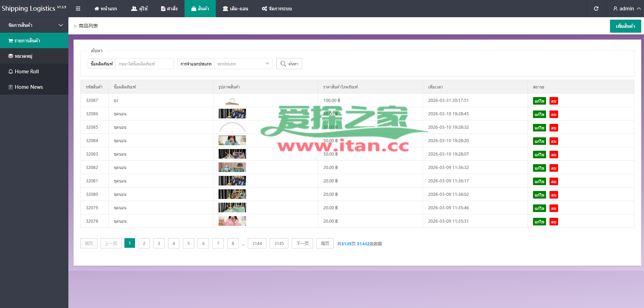Open the การจำแนกประเภท category dropdown
The height and width of the screenshot is (308, 644).
tap(243, 64)
